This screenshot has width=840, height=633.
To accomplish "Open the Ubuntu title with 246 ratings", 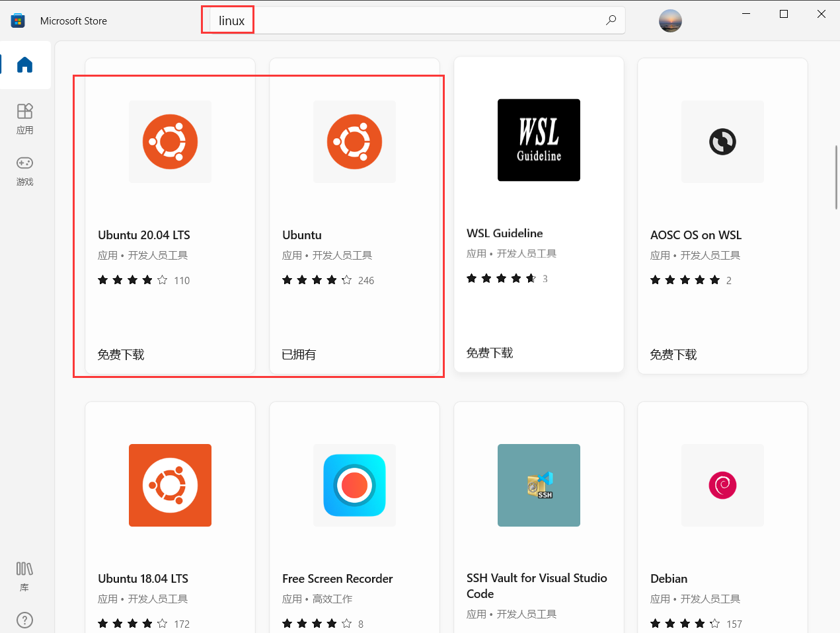I will (x=302, y=235).
